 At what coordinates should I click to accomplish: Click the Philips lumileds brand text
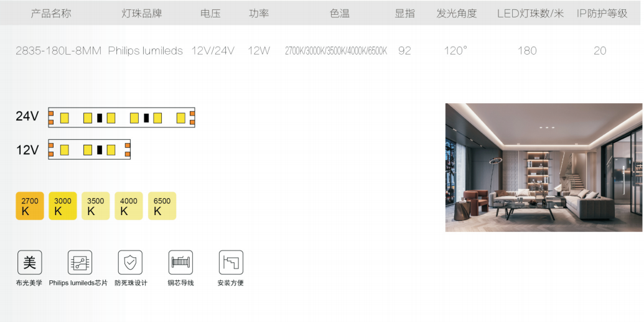coord(146,51)
